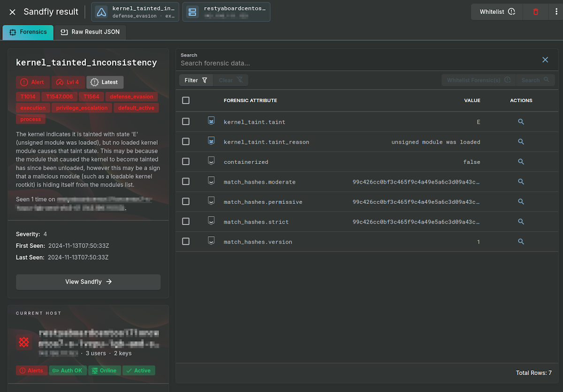Check the kernel_taint.taint_reason row checkbox
The image size is (563, 392).
[186, 142]
